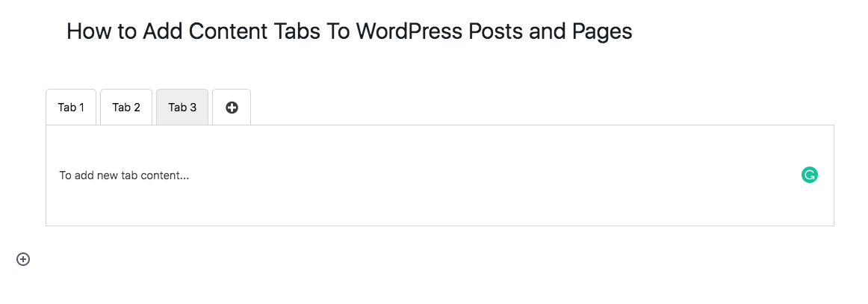Screen dimensions: 868x304
Task: Add a new tab with the plus icon
Action: click(x=232, y=108)
